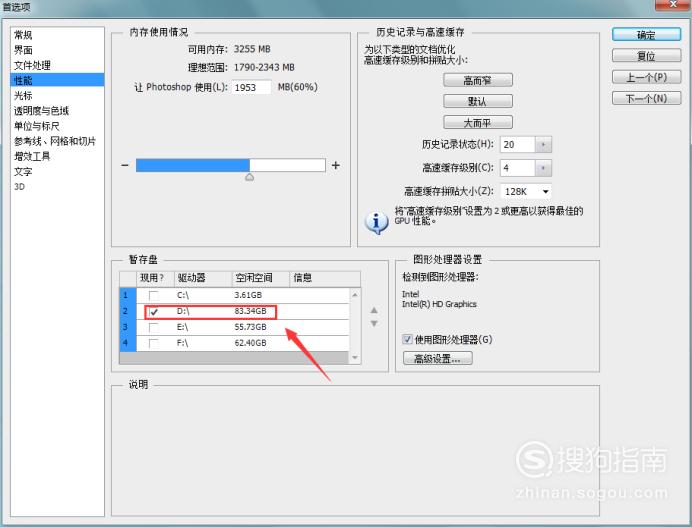Click the minus icon to decrease memory
Viewport: 692px width, 527px height.
point(125,165)
